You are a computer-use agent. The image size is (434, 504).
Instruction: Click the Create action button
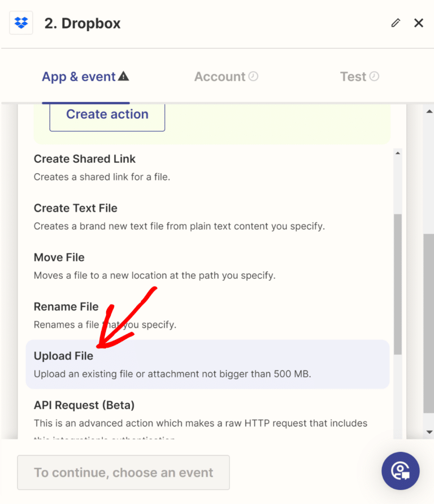click(x=107, y=114)
